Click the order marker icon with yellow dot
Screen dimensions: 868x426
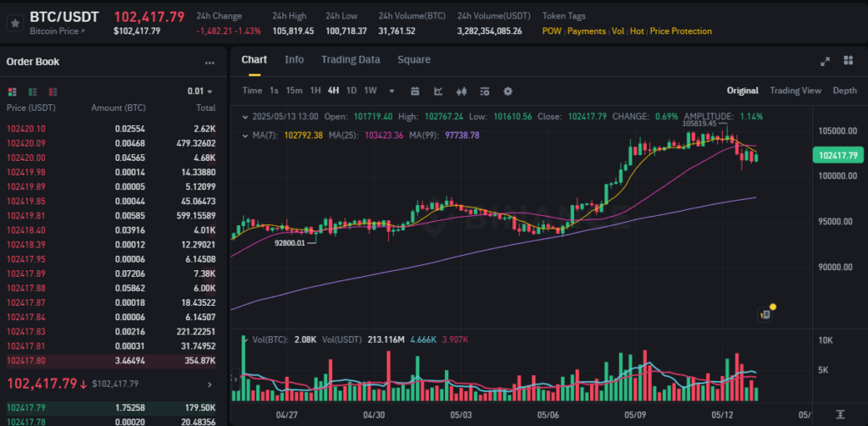(766, 313)
